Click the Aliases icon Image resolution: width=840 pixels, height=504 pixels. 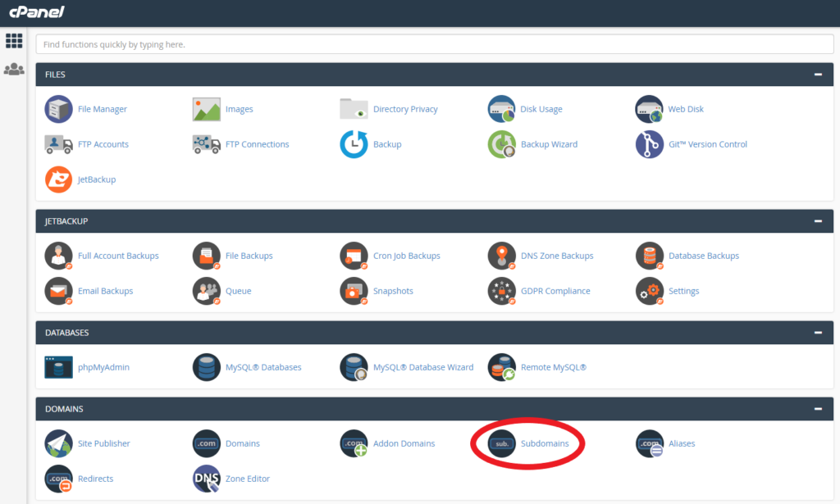coord(650,443)
